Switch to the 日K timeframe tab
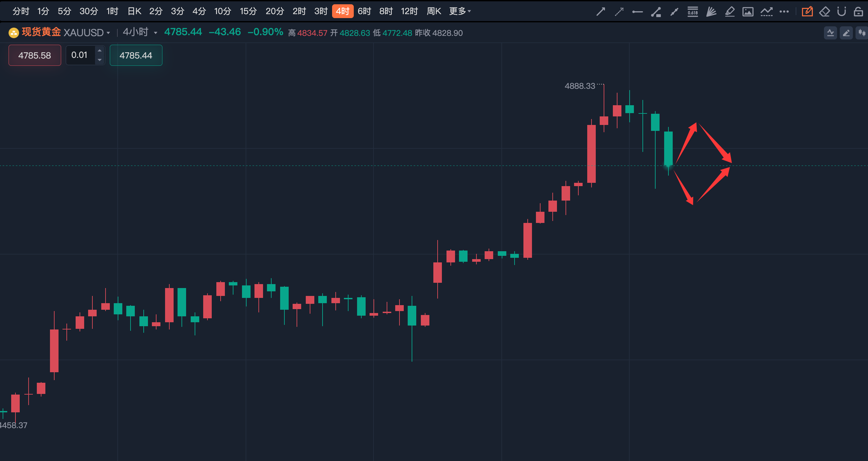 coord(134,11)
